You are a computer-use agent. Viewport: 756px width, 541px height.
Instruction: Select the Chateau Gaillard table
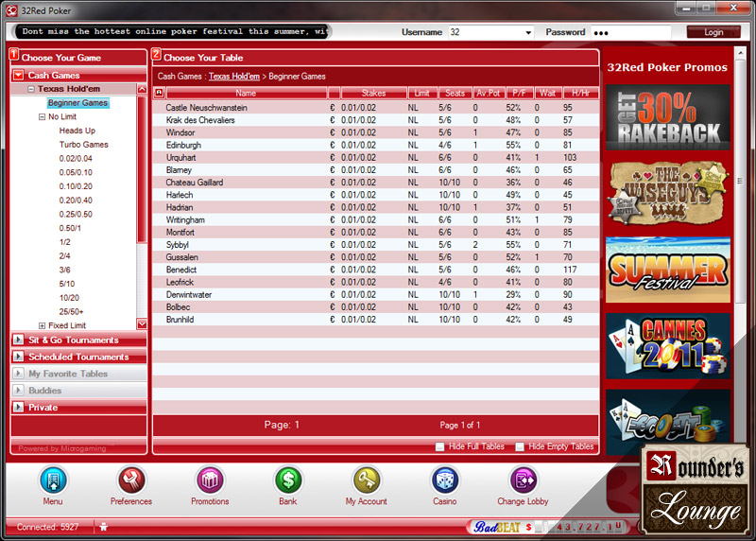tap(376, 183)
